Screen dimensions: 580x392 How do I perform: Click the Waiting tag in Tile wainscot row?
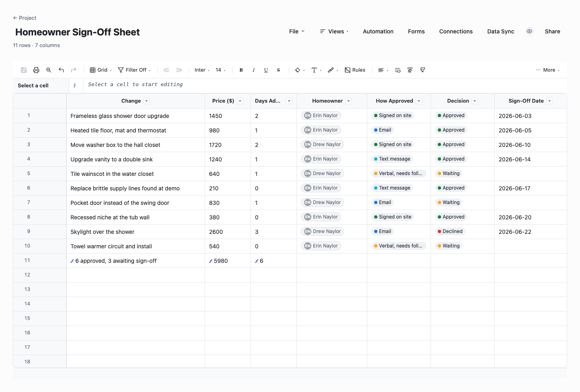(x=449, y=173)
